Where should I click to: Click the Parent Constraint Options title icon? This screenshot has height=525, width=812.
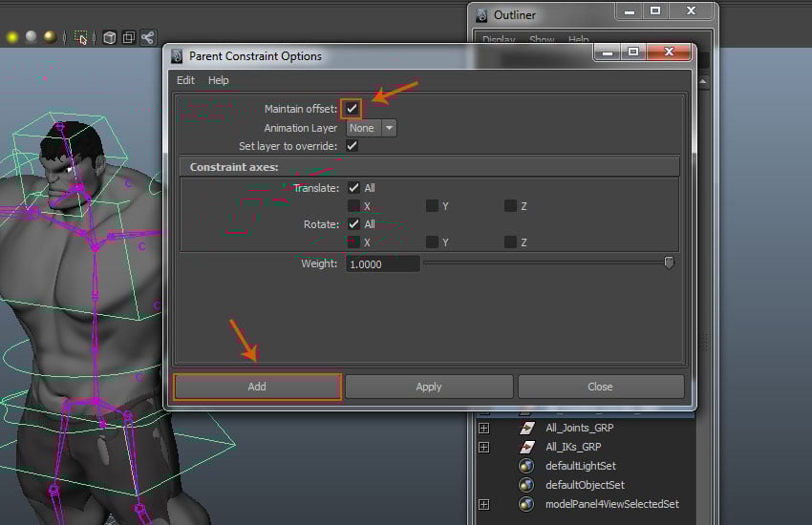click(x=177, y=56)
